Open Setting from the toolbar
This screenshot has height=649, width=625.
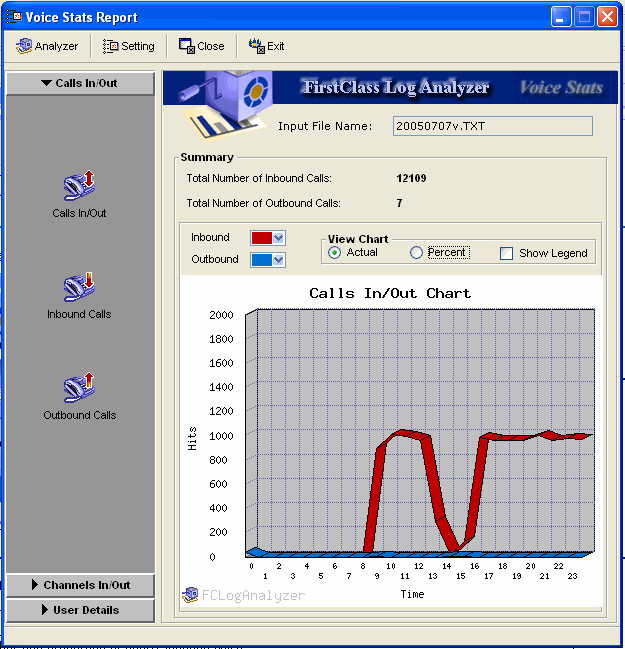pos(111,46)
